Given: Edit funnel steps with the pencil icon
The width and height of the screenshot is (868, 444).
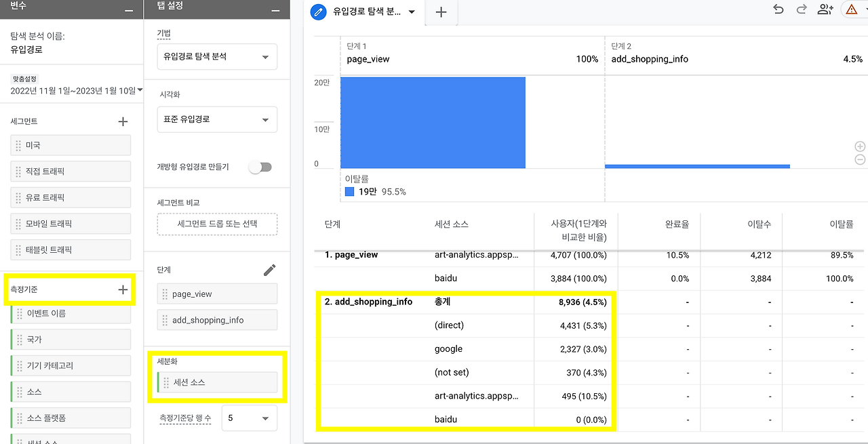Looking at the screenshot, I should (x=269, y=270).
